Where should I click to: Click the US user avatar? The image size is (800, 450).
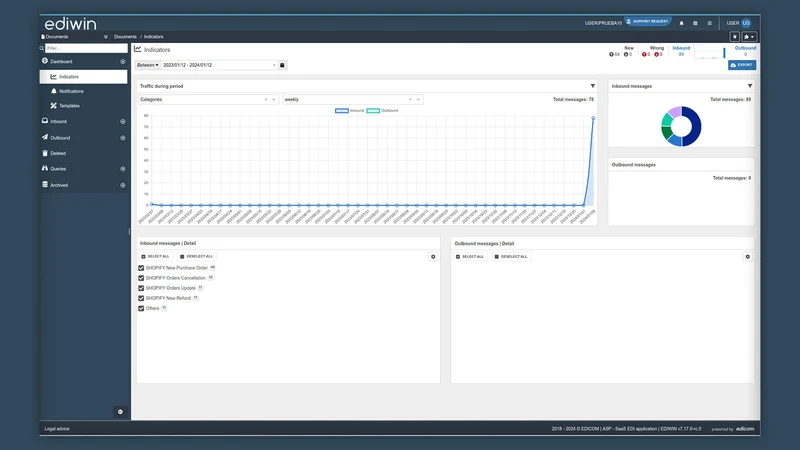[x=746, y=23]
